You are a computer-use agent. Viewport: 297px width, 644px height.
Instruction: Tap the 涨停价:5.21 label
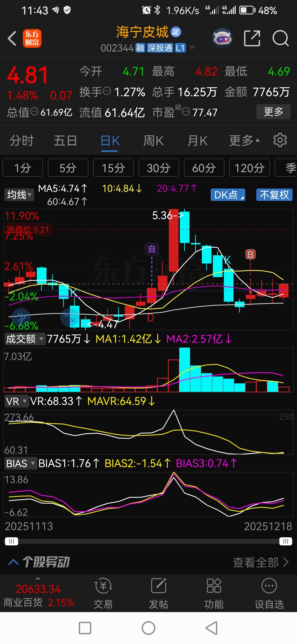(x=28, y=230)
